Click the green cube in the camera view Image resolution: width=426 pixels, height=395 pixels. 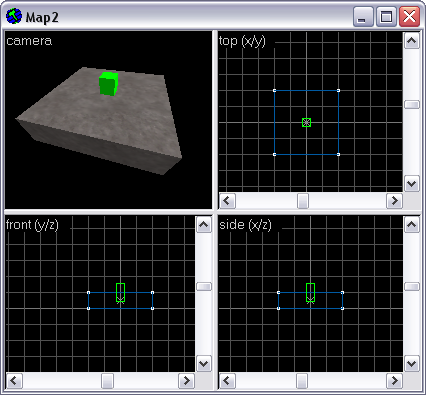click(108, 84)
